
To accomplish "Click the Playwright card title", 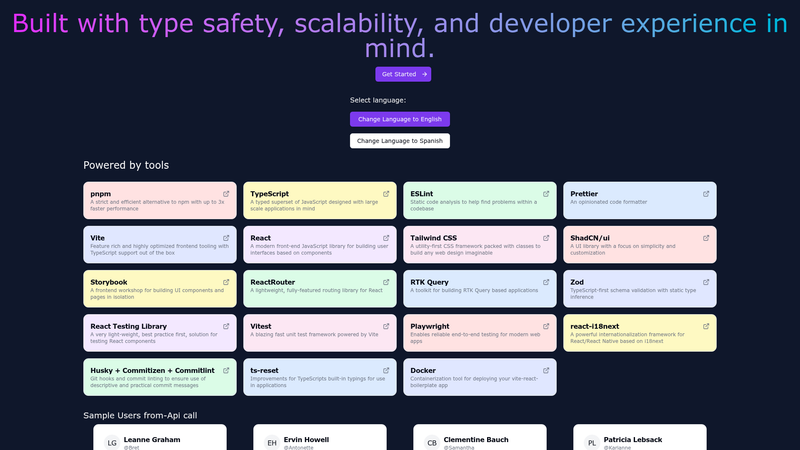I will tap(430, 326).
